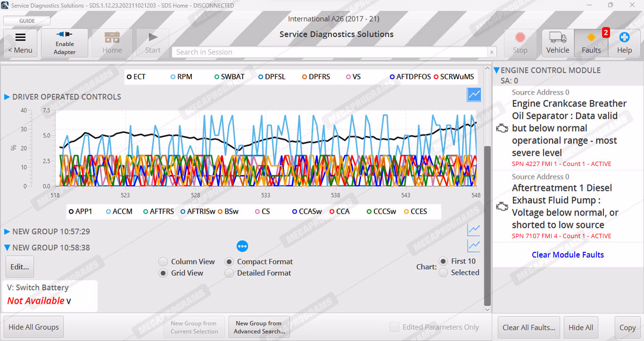Toggle CCES legend entry

416,211
